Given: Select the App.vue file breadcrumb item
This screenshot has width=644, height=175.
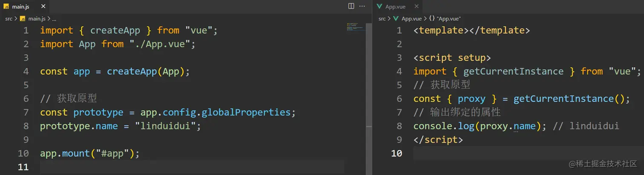Looking at the screenshot, I should point(411,19).
